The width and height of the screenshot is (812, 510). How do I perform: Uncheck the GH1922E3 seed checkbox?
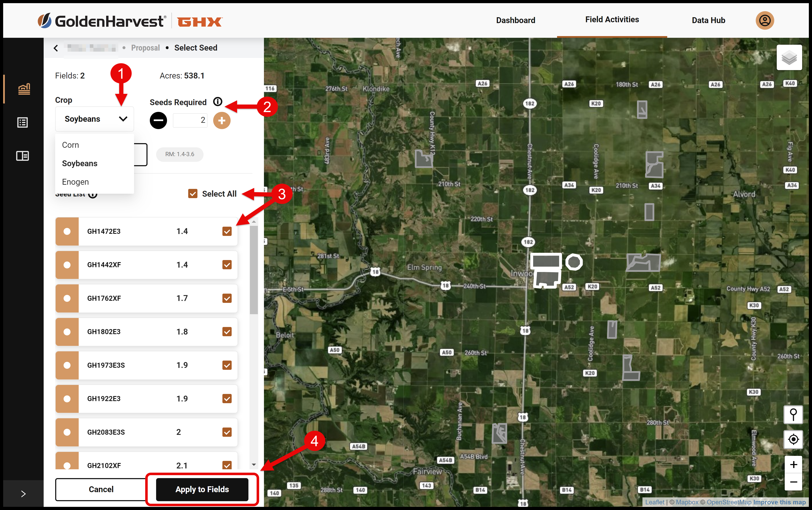pyautogui.click(x=227, y=399)
